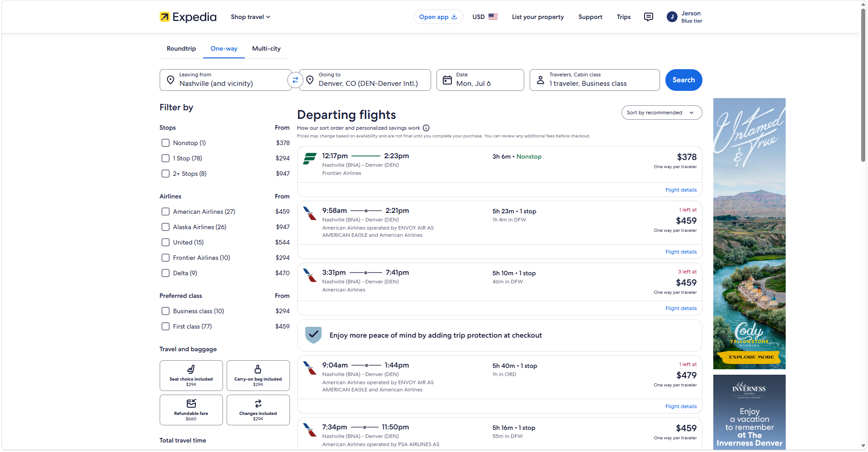868x452 pixels.
Task: Click the Leaving from location pin icon
Action: point(171,80)
